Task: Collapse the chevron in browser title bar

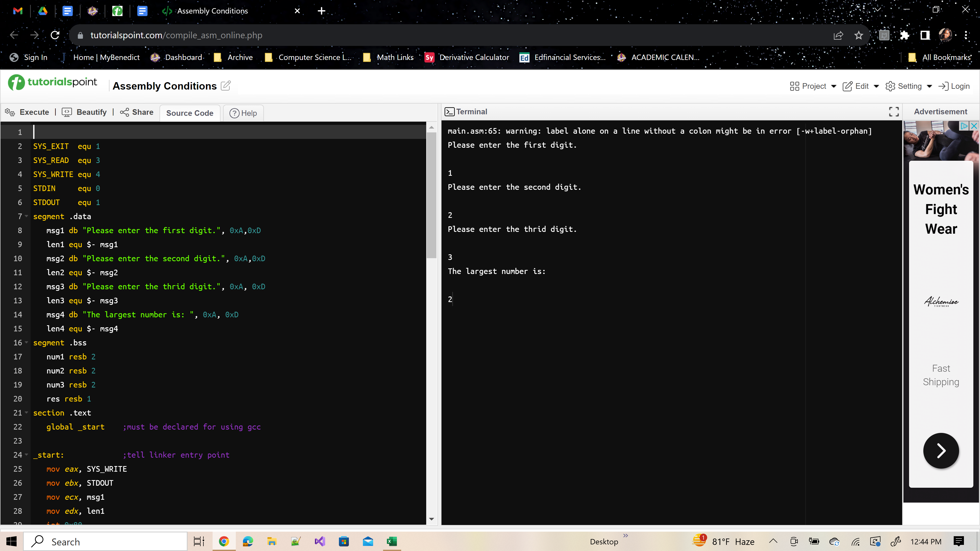Action: pyautogui.click(x=877, y=9)
